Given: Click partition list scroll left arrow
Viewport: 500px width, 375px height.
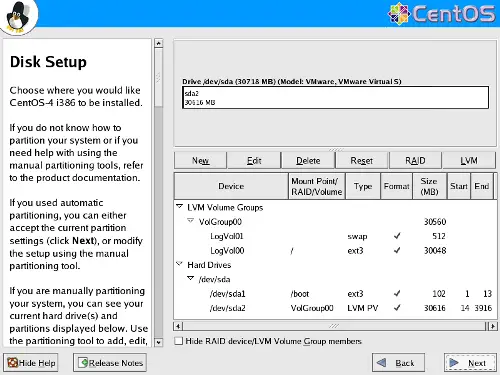Looking at the screenshot, I should click(178, 326).
